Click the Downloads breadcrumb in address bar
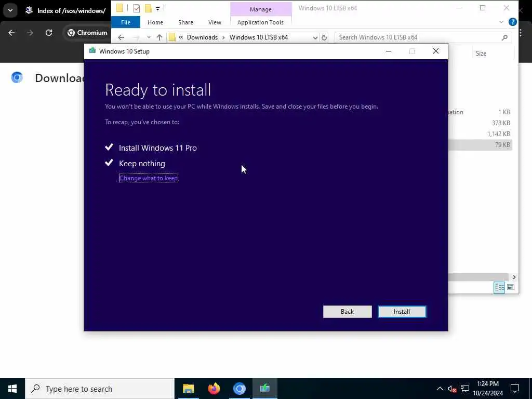The width and height of the screenshot is (532, 399). [202, 37]
